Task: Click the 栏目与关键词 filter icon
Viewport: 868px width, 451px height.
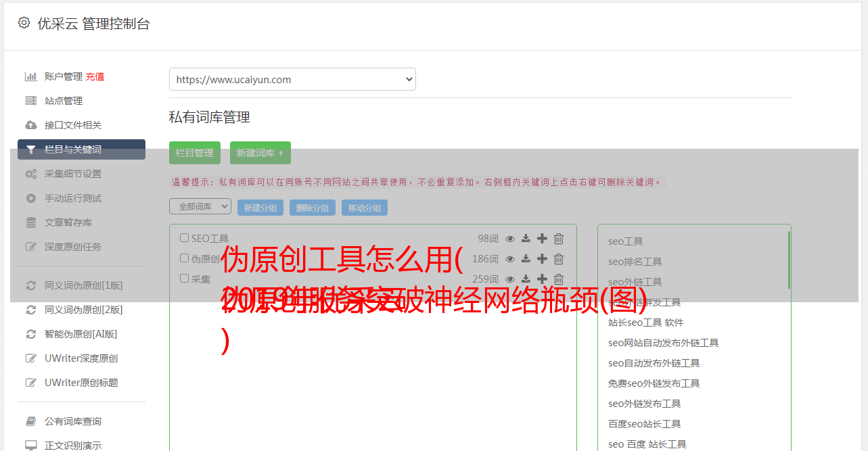Action: (31, 149)
